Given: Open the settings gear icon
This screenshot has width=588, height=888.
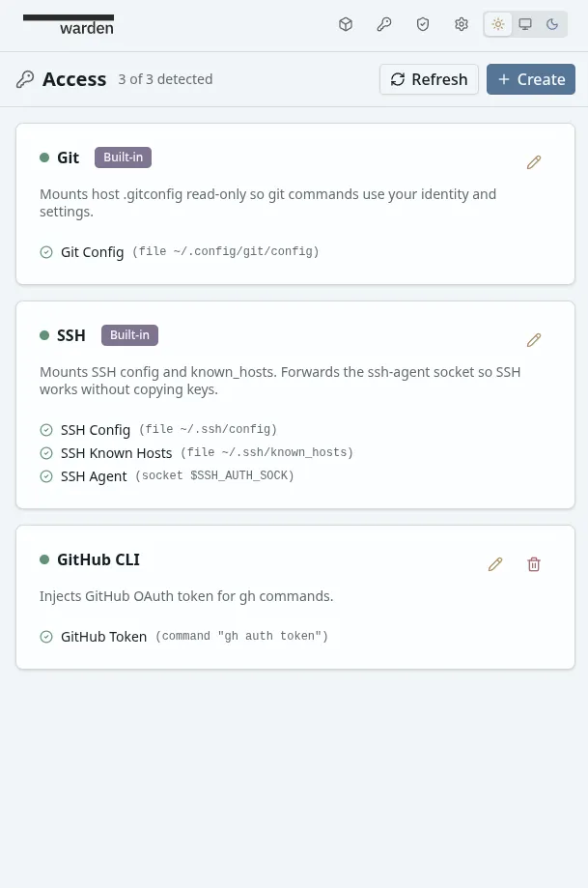Looking at the screenshot, I should click(462, 24).
